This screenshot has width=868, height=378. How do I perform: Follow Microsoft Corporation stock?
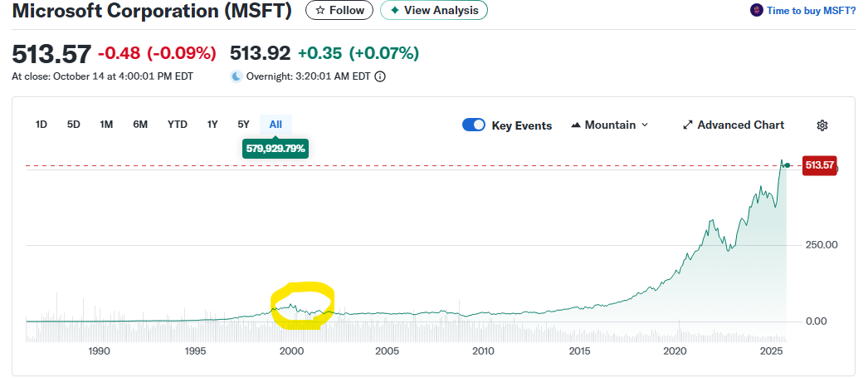tap(339, 10)
